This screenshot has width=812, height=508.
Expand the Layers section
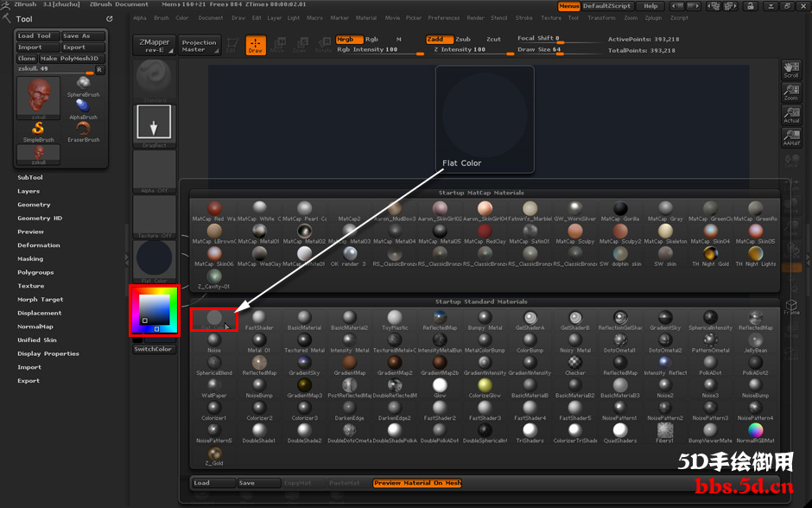[x=29, y=191]
